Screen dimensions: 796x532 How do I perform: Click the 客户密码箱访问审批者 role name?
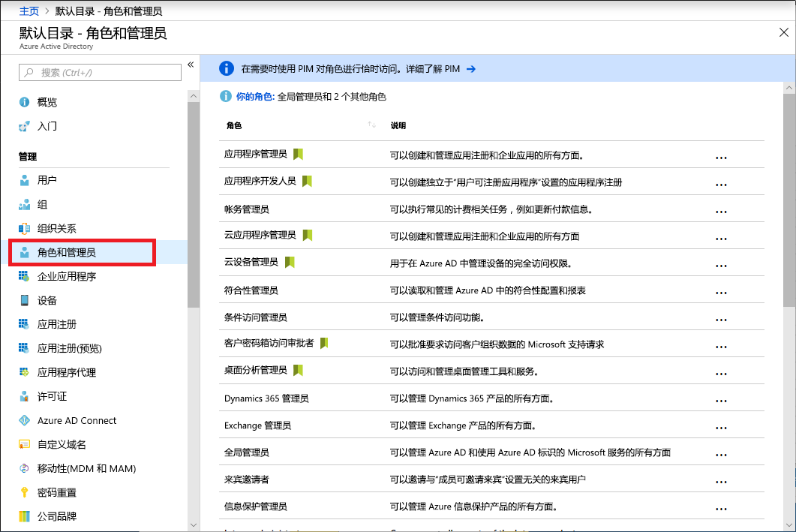click(x=269, y=343)
